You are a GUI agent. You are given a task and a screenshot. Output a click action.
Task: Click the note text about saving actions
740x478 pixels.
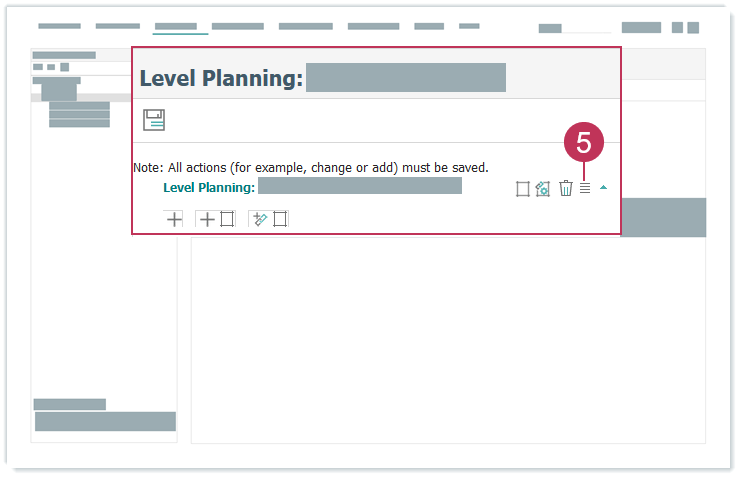point(310,168)
